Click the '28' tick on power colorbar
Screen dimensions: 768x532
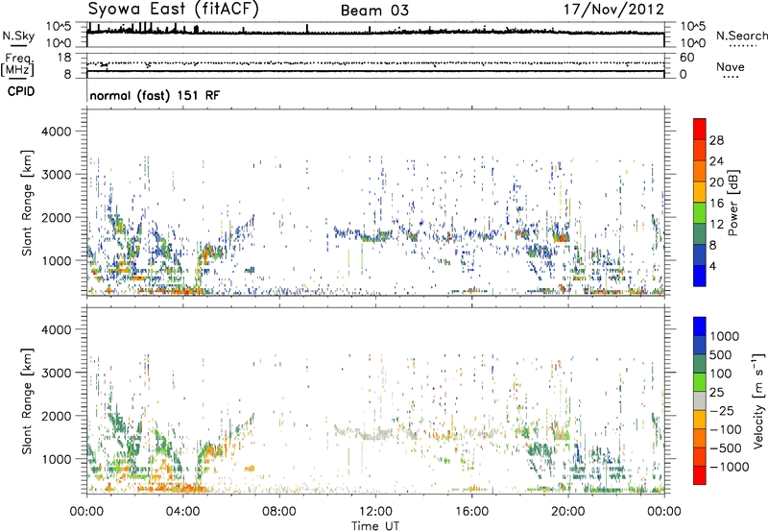click(716, 140)
